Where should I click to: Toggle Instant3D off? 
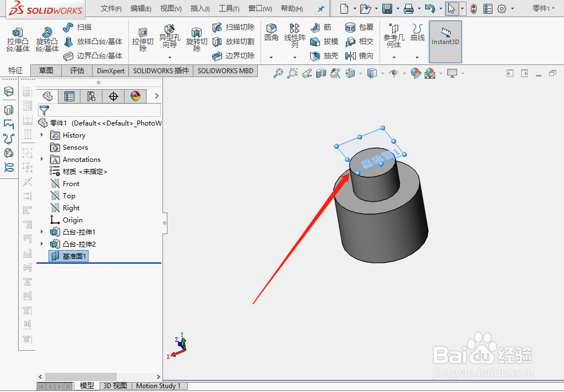[x=446, y=41]
